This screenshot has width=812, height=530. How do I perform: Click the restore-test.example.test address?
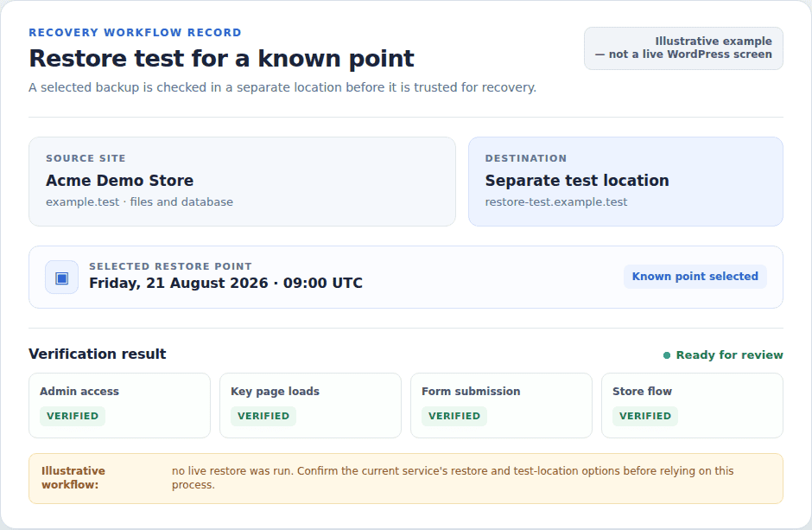[x=555, y=202]
